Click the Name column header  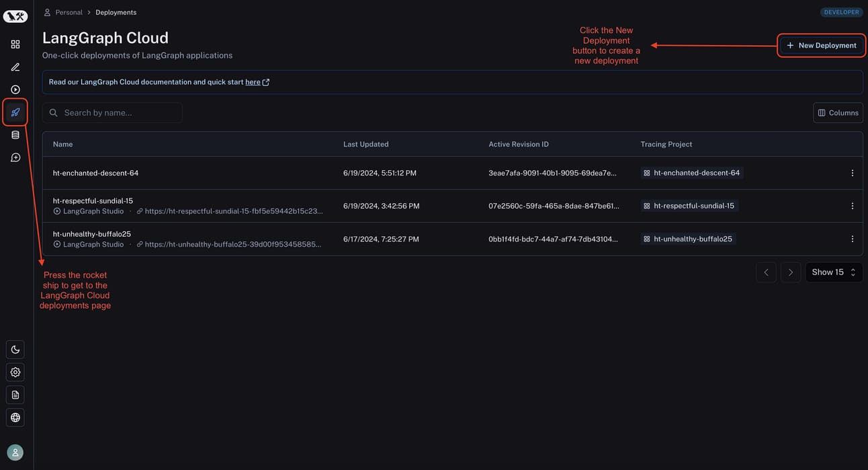click(x=63, y=144)
